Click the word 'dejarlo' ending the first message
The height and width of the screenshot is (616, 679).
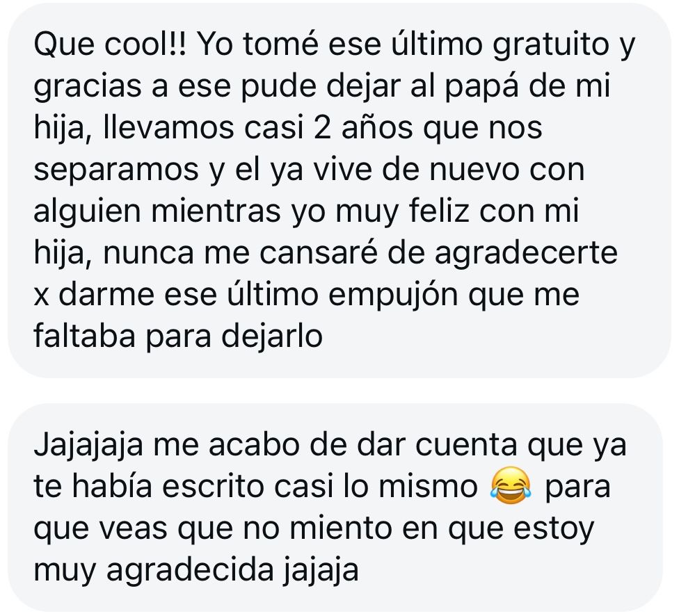pyautogui.click(x=272, y=337)
